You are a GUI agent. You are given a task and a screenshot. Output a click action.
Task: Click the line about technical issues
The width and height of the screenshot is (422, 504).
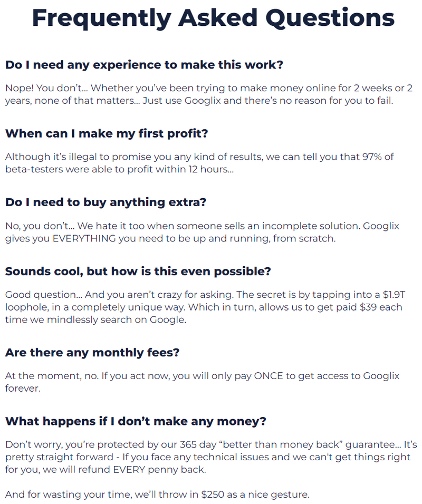click(x=208, y=457)
